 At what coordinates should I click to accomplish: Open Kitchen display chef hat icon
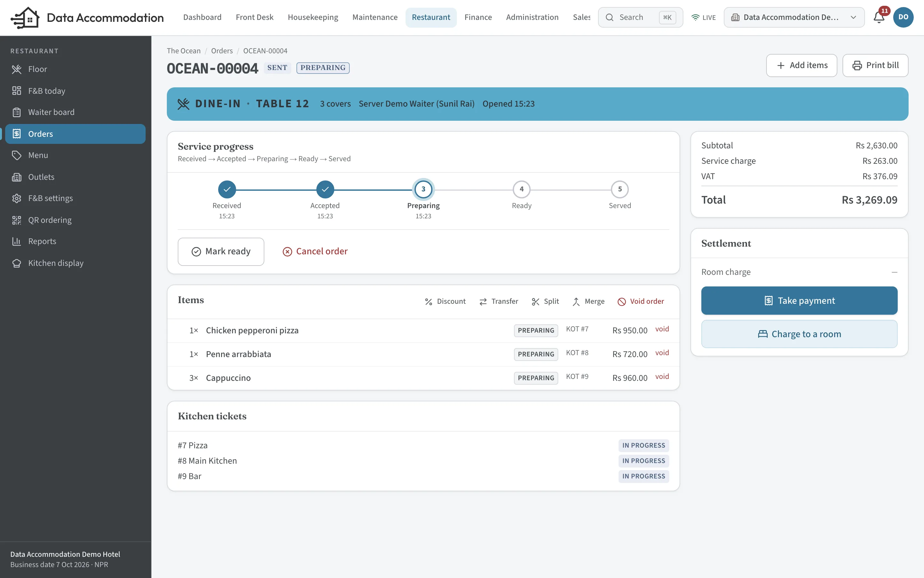pyautogui.click(x=16, y=263)
